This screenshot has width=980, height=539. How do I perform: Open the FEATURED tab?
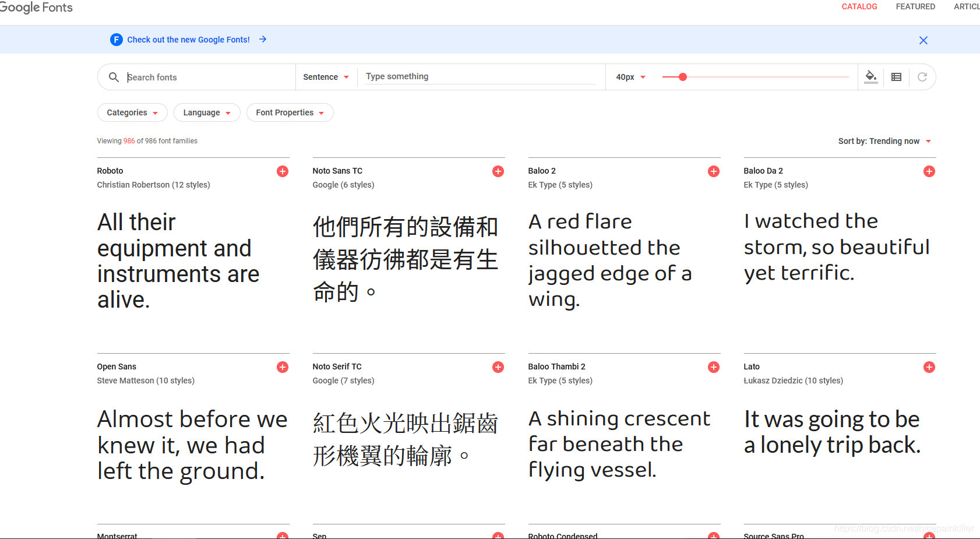[915, 6]
